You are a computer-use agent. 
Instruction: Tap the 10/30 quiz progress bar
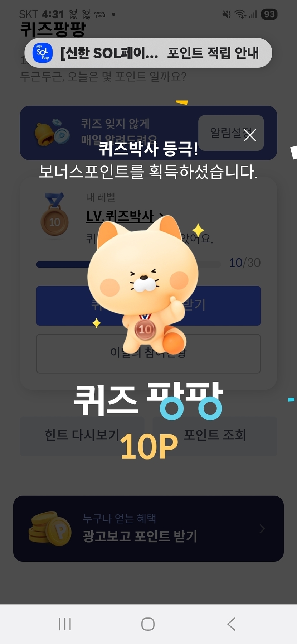[128, 264]
